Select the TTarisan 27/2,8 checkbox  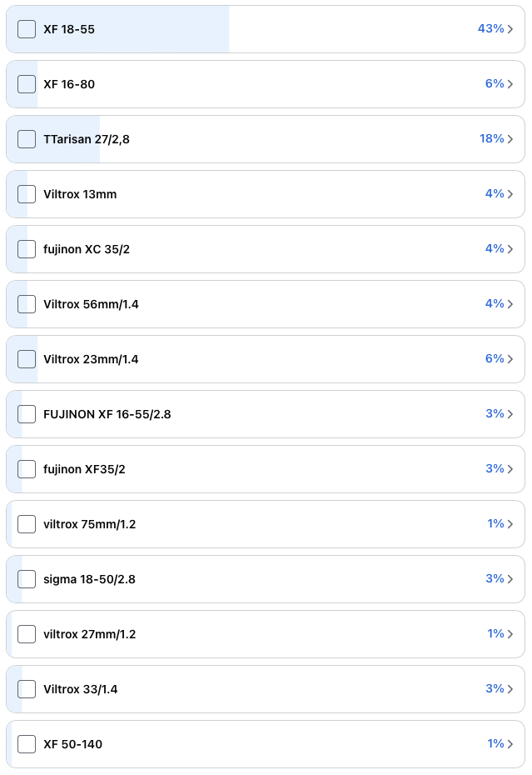[x=27, y=139]
